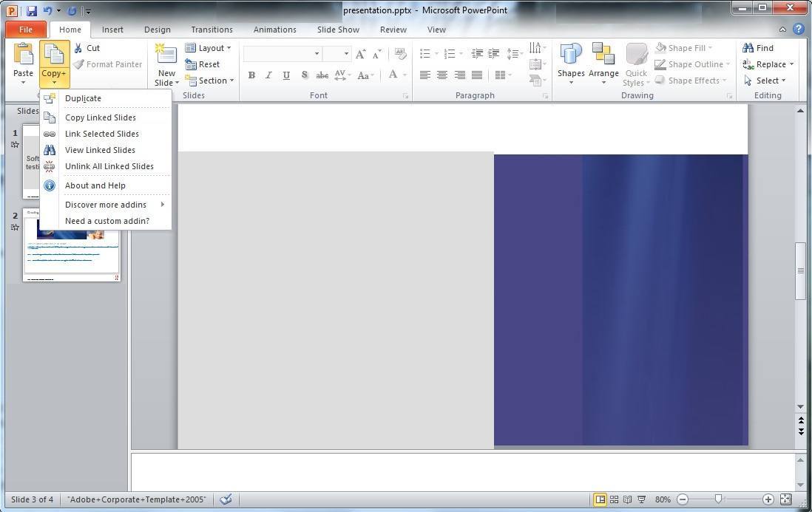
Task: Switch to Slide Show view in status bar
Action: (641, 499)
